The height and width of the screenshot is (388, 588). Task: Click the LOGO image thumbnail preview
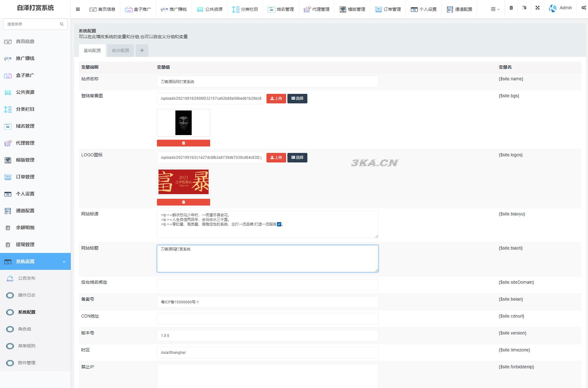click(183, 182)
